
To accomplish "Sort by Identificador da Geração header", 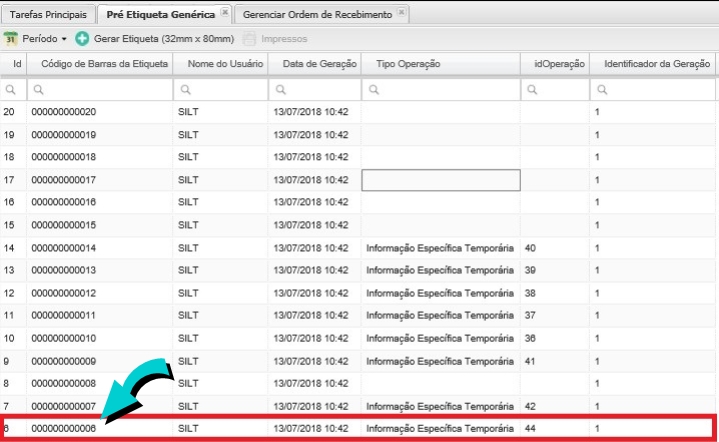I will pyautogui.click(x=653, y=64).
